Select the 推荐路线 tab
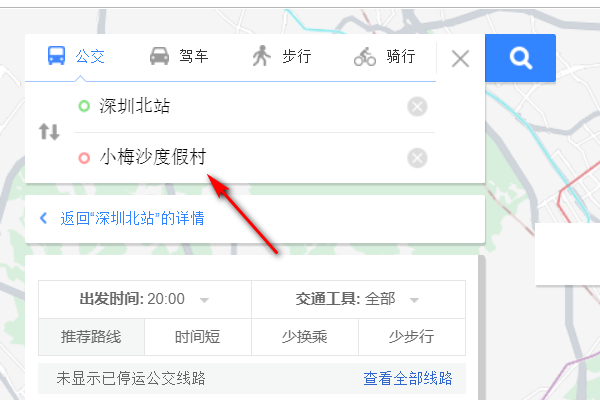This screenshot has height=400, width=600. pyautogui.click(x=91, y=337)
